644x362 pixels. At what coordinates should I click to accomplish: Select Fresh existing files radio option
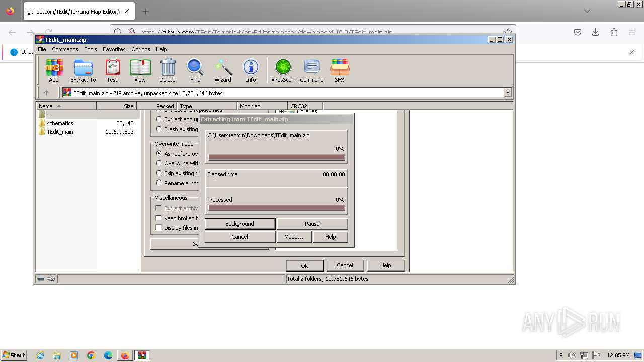(x=159, y=129)
